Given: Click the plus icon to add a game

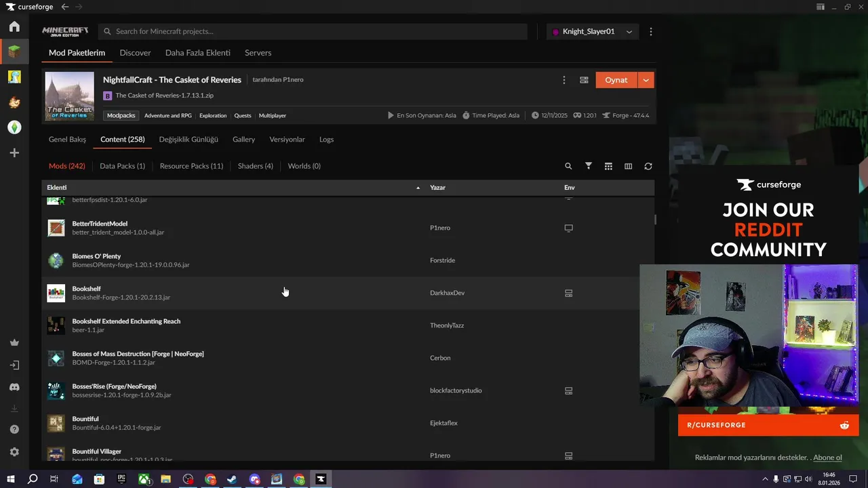Looking at the screenshot, I should click(14, 153).
